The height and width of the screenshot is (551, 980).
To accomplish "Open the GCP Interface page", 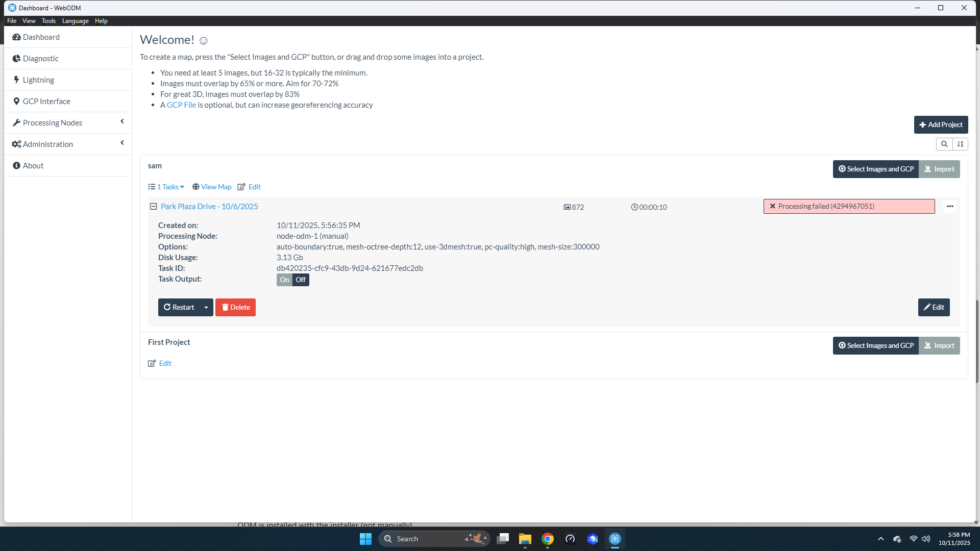I will (x=46, y=101).
